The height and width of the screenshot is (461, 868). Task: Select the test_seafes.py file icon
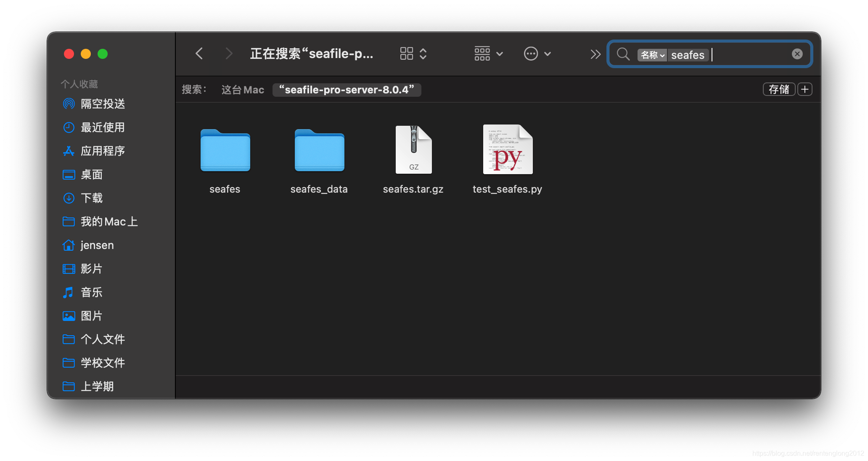(x=508, y=149)
